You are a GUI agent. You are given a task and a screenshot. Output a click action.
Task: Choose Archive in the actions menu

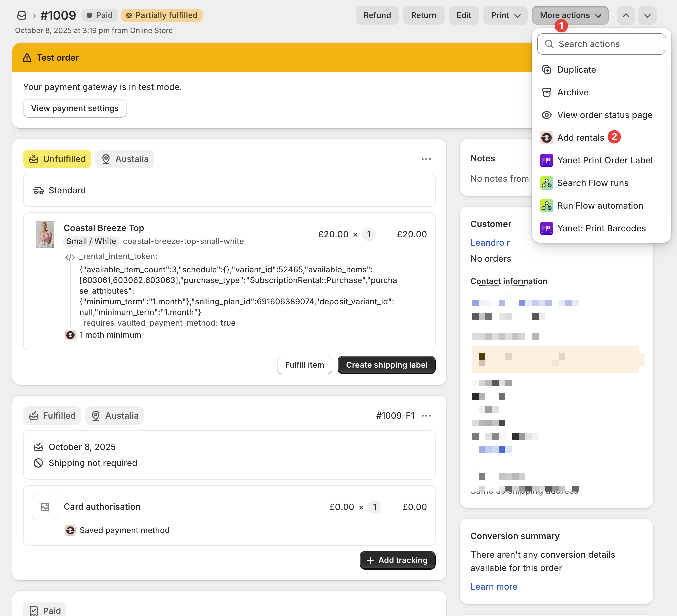click(x=573, y=92)
